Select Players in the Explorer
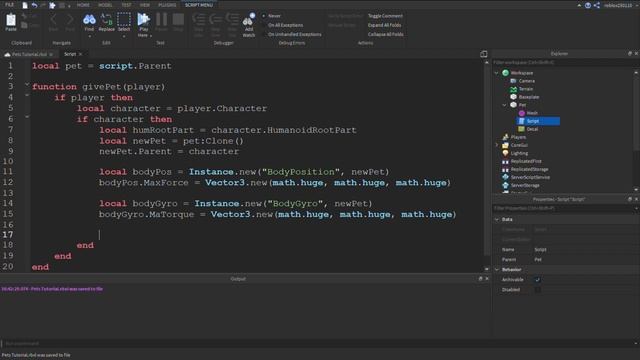Viewport: 640px width, 360px height. 518,137
